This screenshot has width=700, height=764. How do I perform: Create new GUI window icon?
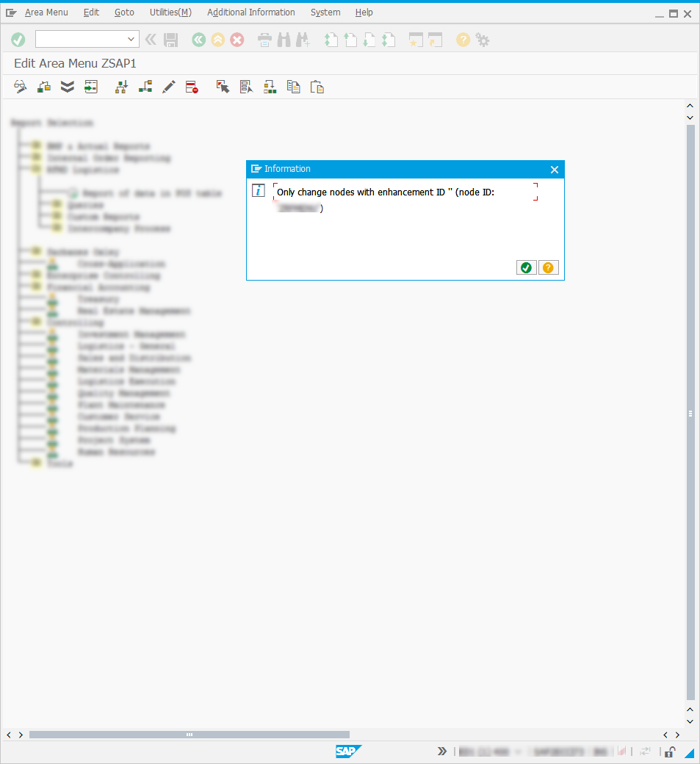tap(416, 40)
